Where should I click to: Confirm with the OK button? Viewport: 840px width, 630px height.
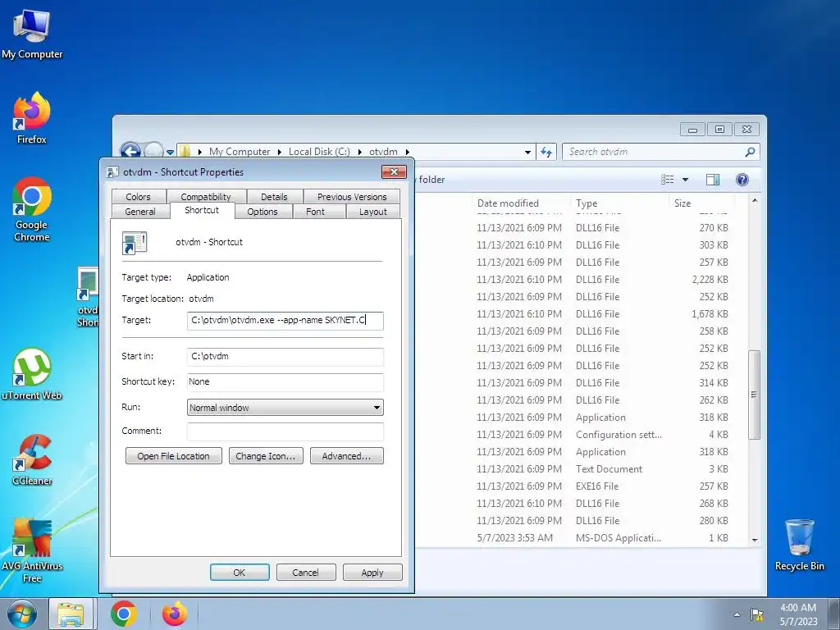[x=240, y=572]
